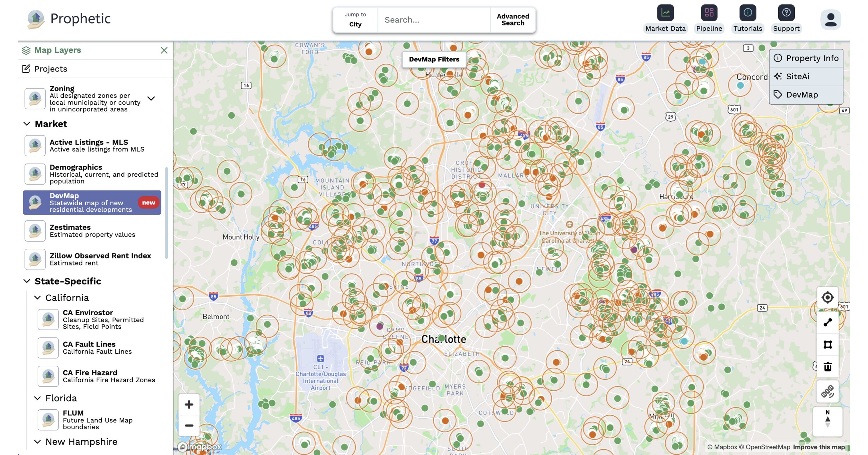Collapse the State-Specific section
This screenshot has width=868, height=455.
pos(27,281)
